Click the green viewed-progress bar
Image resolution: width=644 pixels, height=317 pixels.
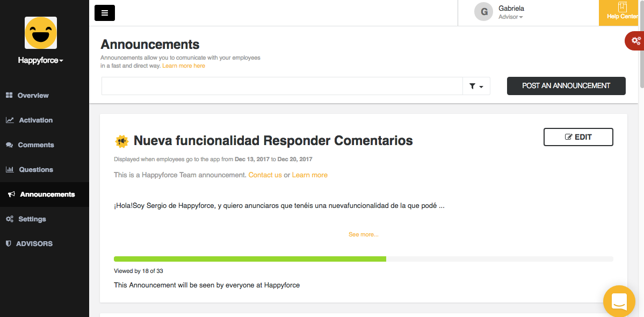249,258
